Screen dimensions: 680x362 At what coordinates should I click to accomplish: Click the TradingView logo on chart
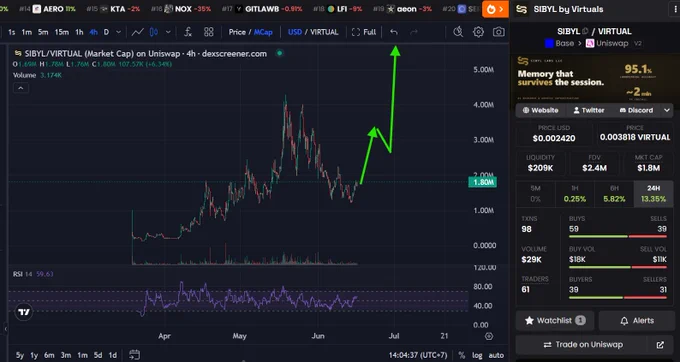[x=24, y=312]
